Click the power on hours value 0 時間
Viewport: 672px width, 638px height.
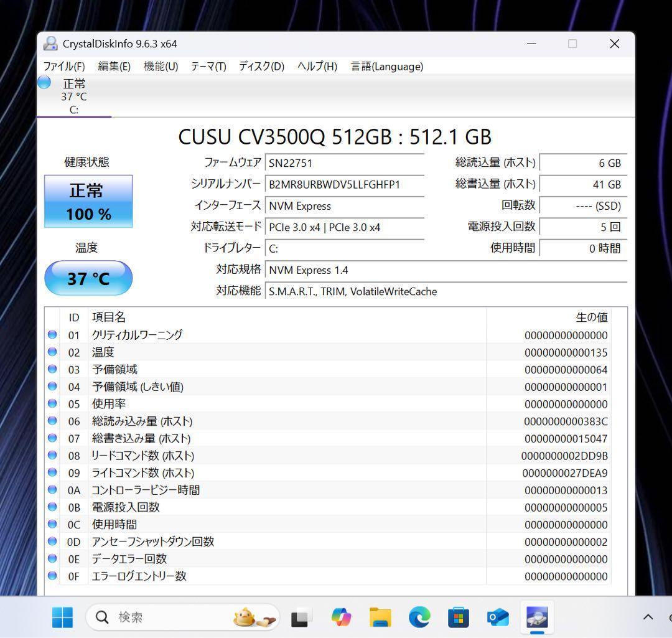[583, 249]
